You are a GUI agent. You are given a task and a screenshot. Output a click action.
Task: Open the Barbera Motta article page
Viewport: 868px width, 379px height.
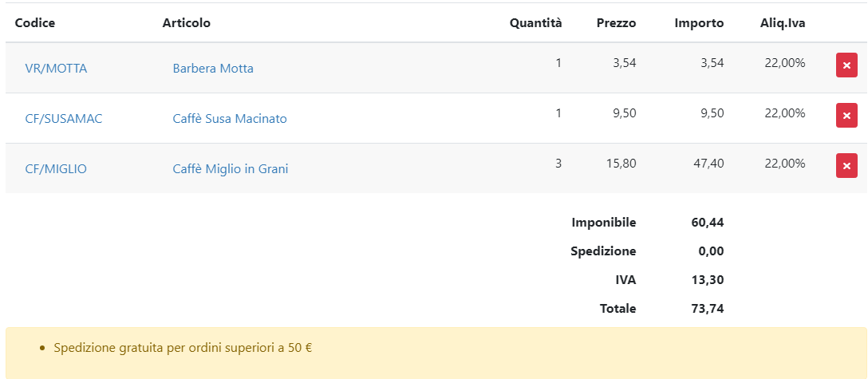point(213,69)
